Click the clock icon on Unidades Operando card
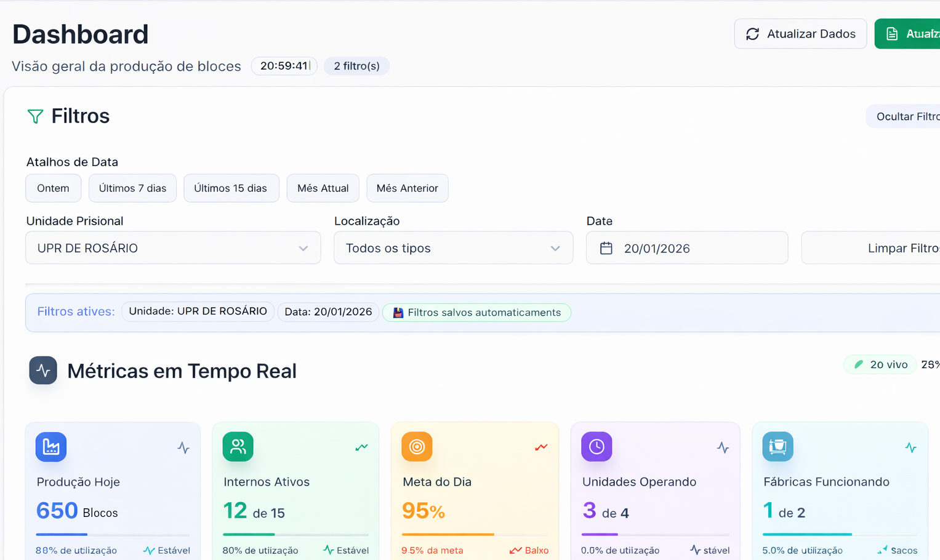This screenshot has height=560, width=940. [596, 447]
